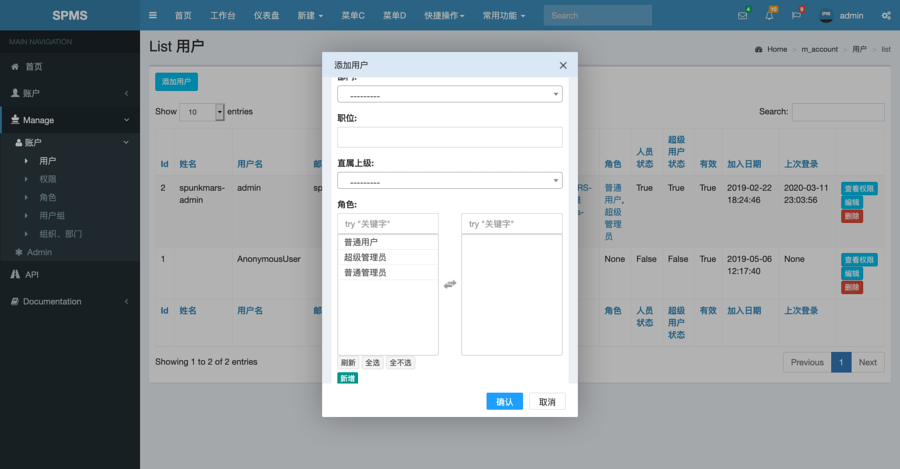Open the Show entries count dropdown

click(201, 112)
